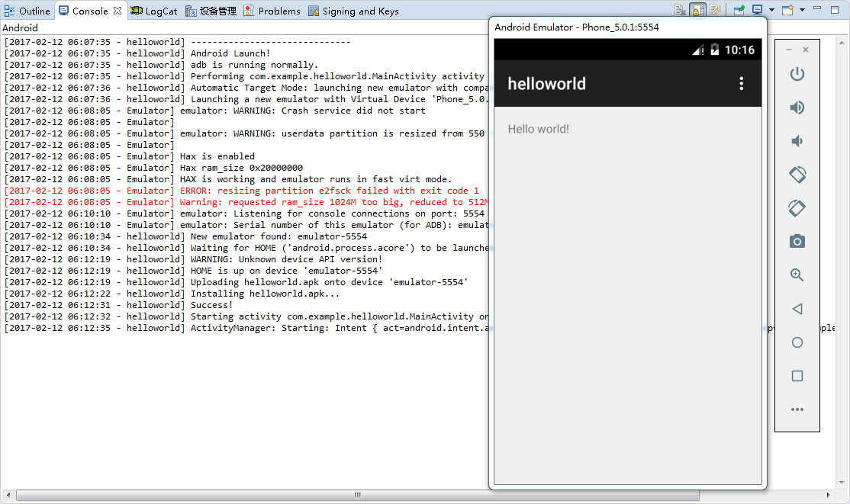Click the emulator signal strength icon

697,50
